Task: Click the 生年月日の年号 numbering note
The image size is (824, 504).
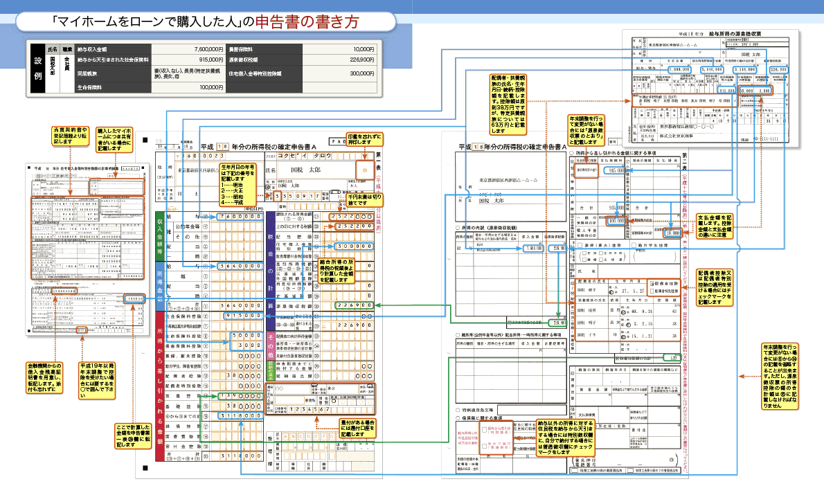Action: click(x=238, y=184)
